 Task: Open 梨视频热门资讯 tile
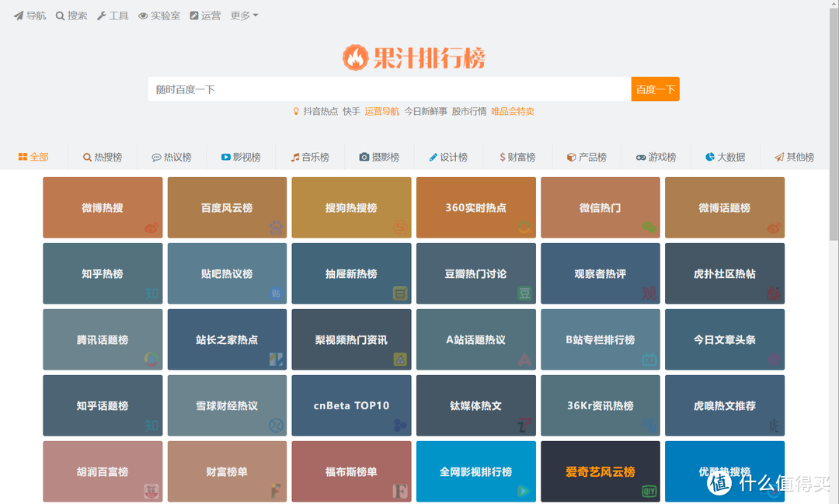click(x=352, y=339)
